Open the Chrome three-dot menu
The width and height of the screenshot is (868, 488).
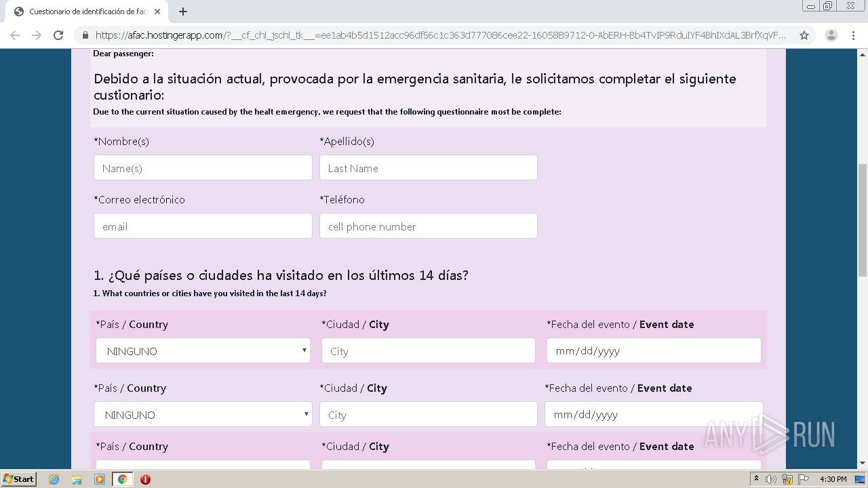pyautogui.click(x=853, y=35)
